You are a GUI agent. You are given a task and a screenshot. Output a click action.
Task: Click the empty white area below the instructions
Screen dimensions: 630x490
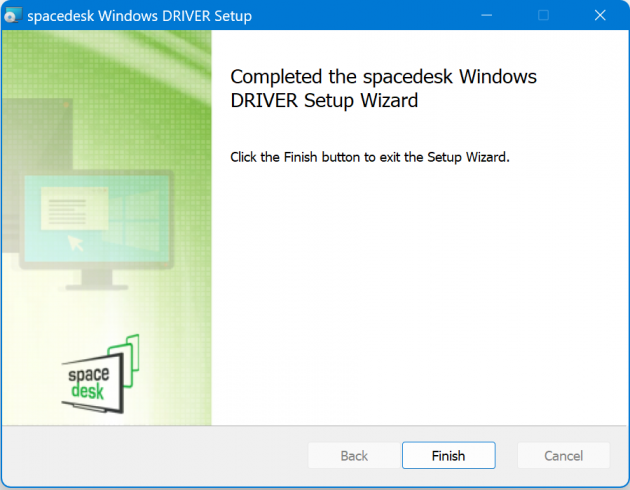(x=420, y=300)
